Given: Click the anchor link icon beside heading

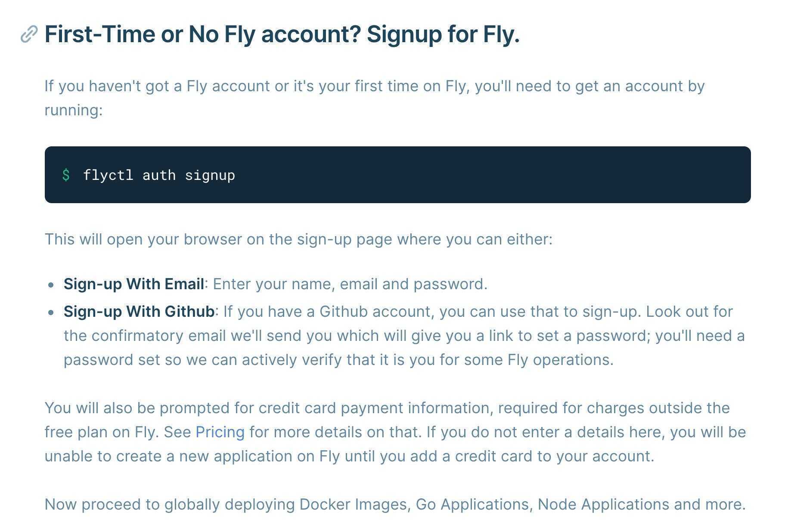Looking at the screenshot, I should (x=29, y=34).
